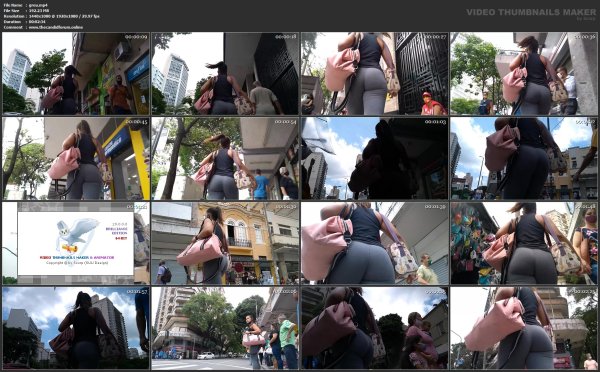Click the File Name line in header
This screenshot has width=600, height=372.
point(26,5)
